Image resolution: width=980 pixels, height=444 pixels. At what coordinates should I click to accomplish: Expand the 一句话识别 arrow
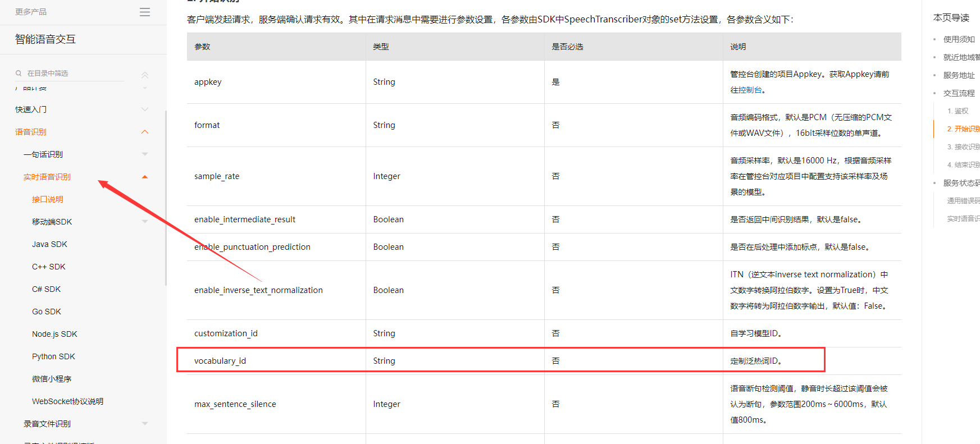click(x=145, y=154)
